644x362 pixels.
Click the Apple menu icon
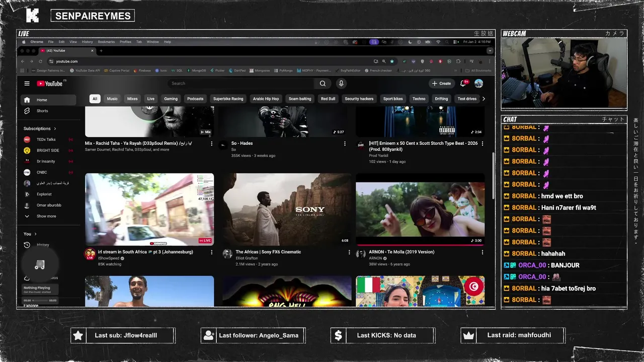[23, 42]
